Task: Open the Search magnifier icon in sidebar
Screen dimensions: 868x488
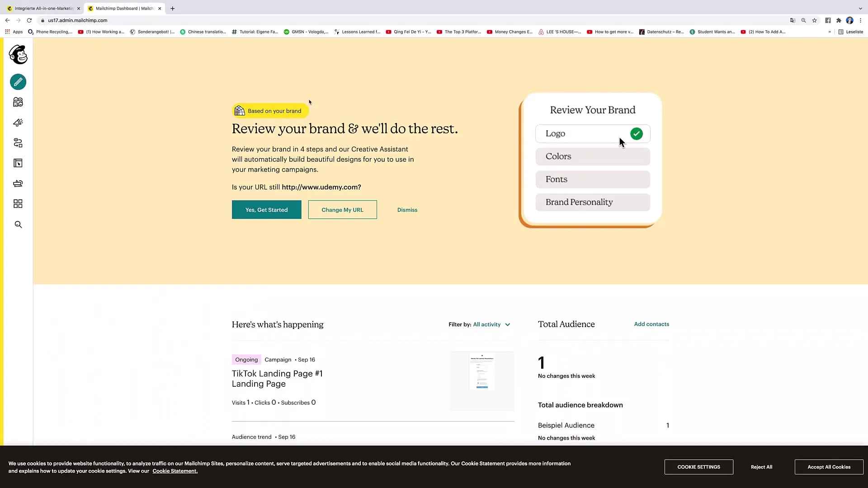Action: click(x=18, y=225)
